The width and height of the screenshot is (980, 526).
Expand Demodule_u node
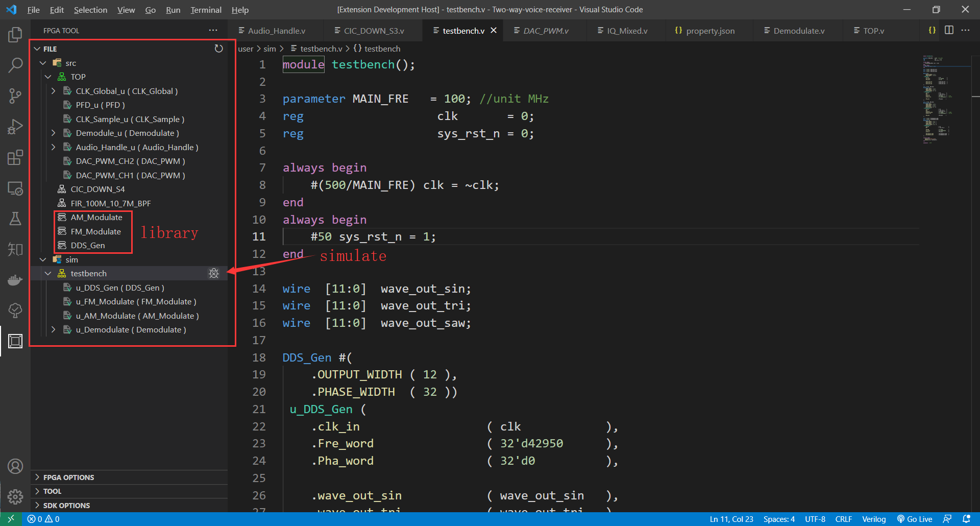pos(53,133)
